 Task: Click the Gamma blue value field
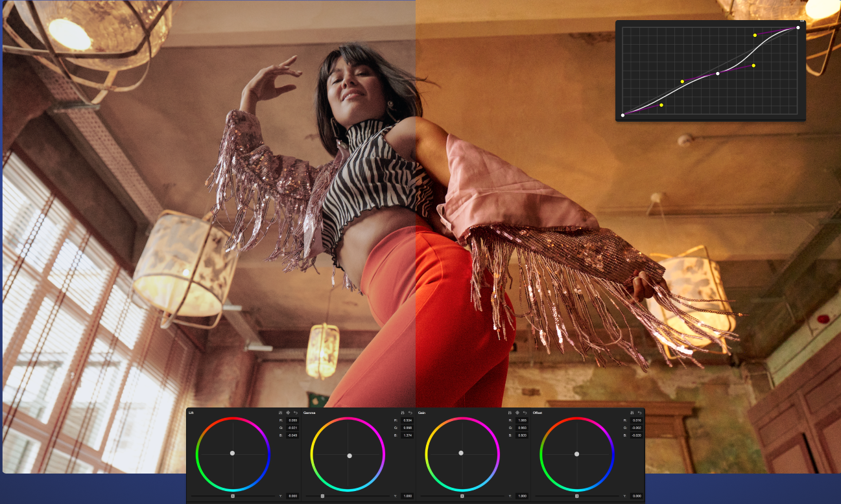click(x=407, y=435)
